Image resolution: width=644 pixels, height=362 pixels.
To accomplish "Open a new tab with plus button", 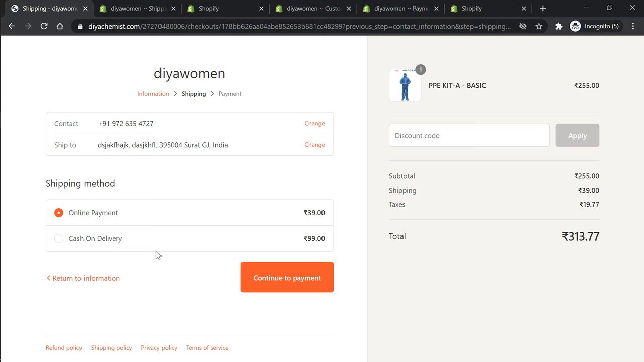I will (x=542, y=9).
